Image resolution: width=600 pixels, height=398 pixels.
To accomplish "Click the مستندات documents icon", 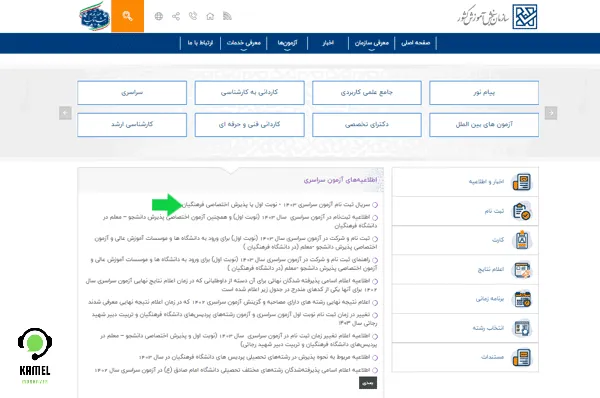I will [x=522, y=357].
